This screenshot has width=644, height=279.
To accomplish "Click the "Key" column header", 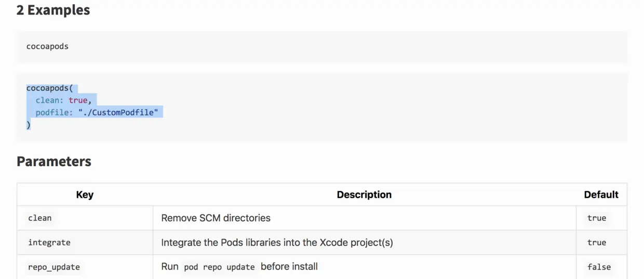I will pos(85,195).
